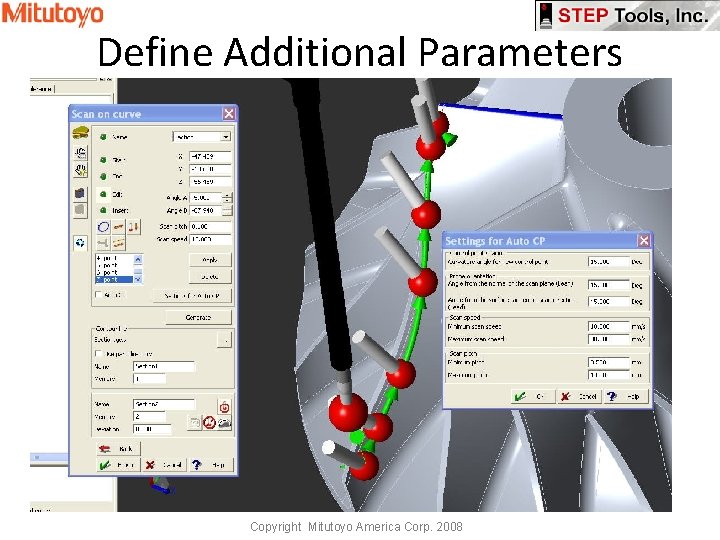Click Cancel in the Scan on curve dialog
Viewport: 720px width, 540px height.
tap(165, 465)
